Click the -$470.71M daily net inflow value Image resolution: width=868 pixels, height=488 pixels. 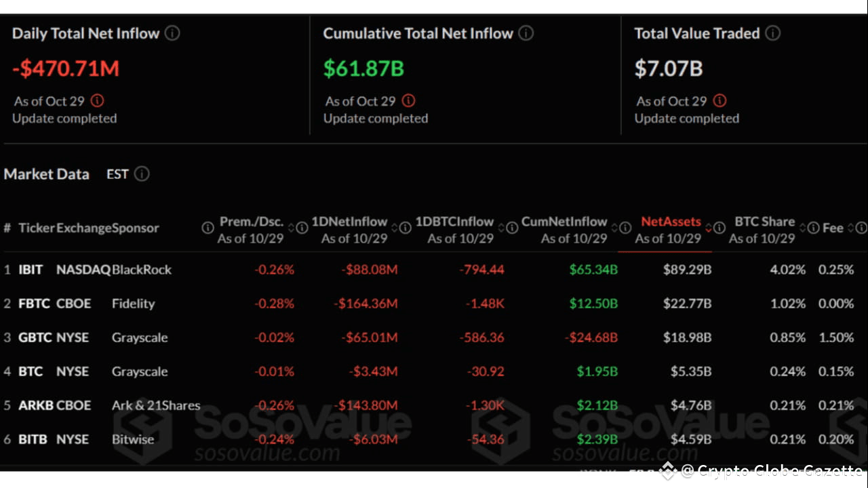pos(66,68)
